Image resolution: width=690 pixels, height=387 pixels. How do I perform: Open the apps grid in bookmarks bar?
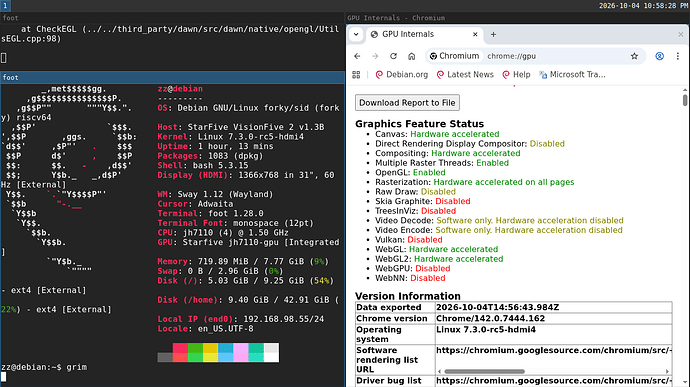[356, 75]
